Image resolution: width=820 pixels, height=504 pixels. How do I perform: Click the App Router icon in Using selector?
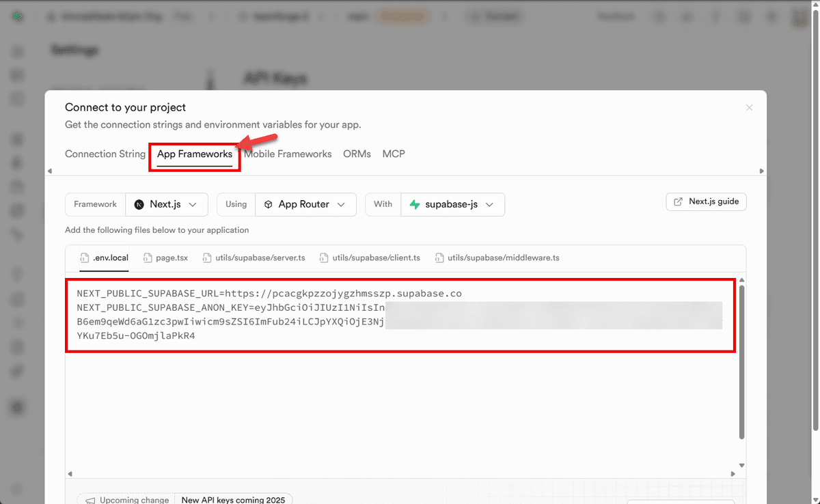pyautogui.click(x=268, y=204)
